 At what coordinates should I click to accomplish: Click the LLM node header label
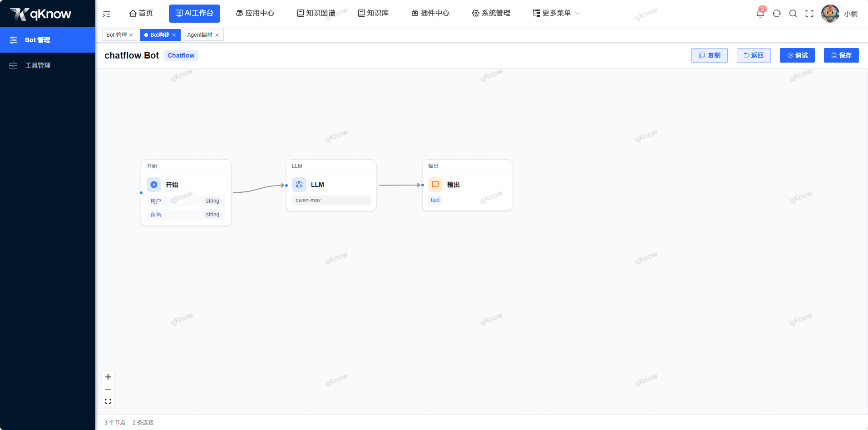[297, 166]
